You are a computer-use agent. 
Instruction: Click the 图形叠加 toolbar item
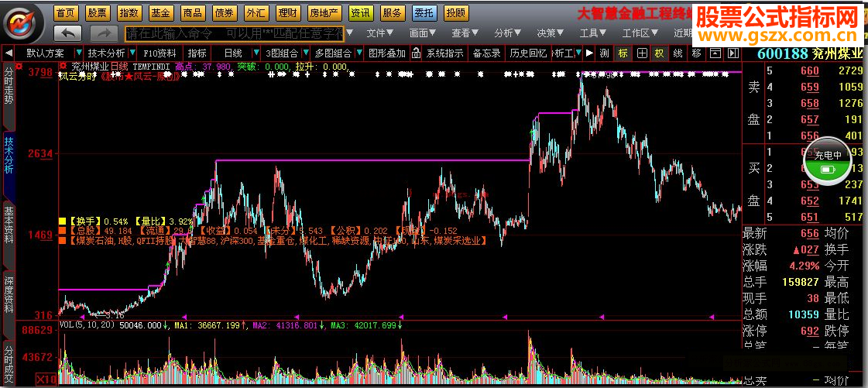[387, 53]
